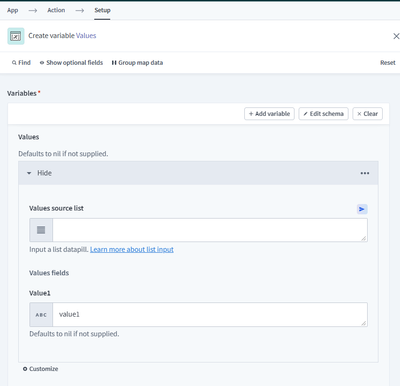Click the Value1 field label
The height and width of the screenshot is (386, 400).
[x=40, y=293]
